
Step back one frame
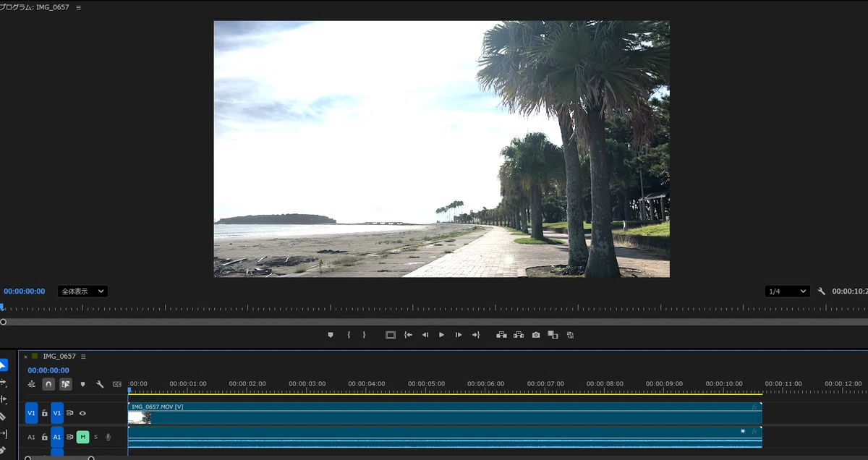pyautogui.click(x=425, y=335)
